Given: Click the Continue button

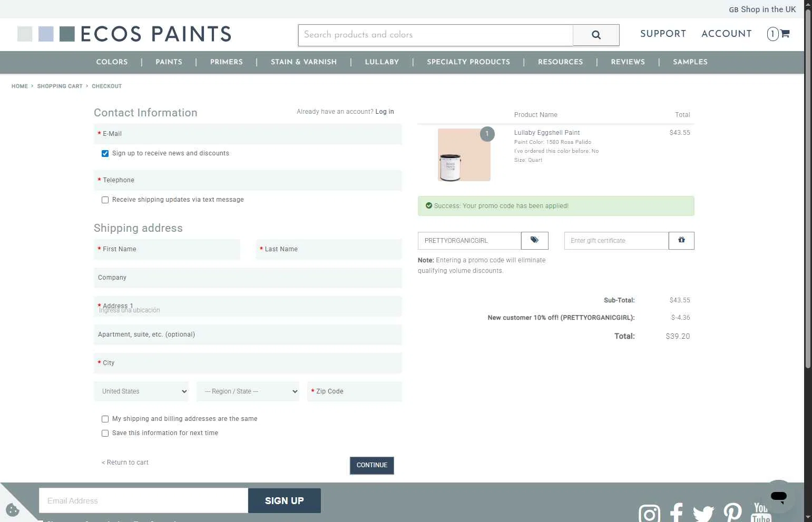Looking at the screenshot, I should [x=372, y=465].
